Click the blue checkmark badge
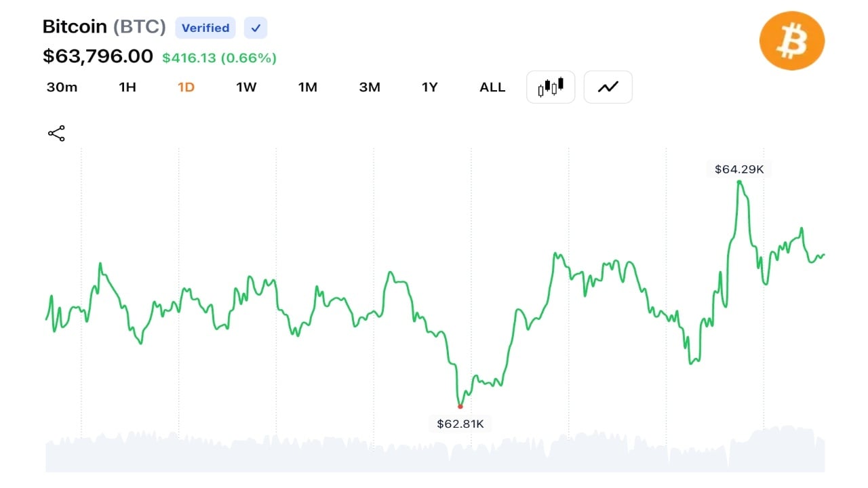The height and width of the screenshot is (488, 868). (x=256, y=28)
